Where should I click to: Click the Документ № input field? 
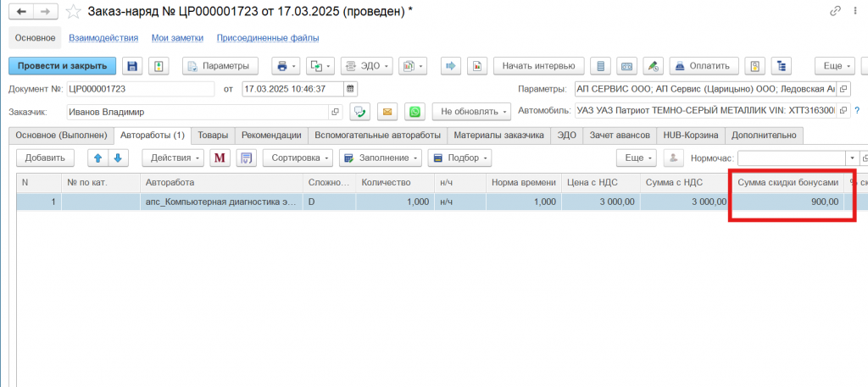point(140,89)
